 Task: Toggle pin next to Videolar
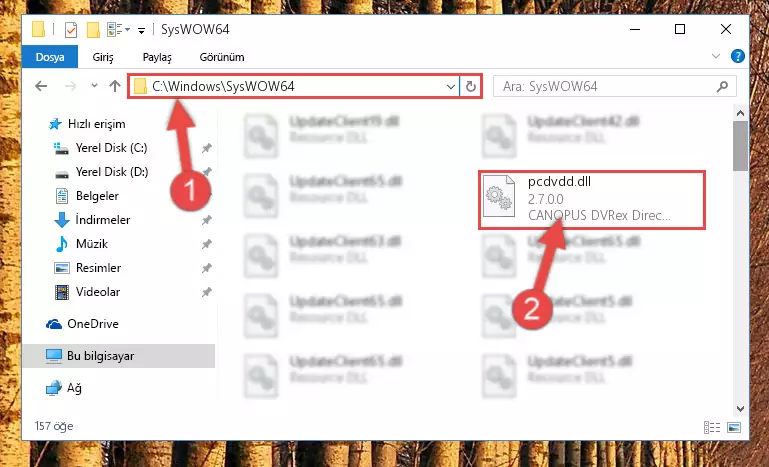[x=206, y=292]
